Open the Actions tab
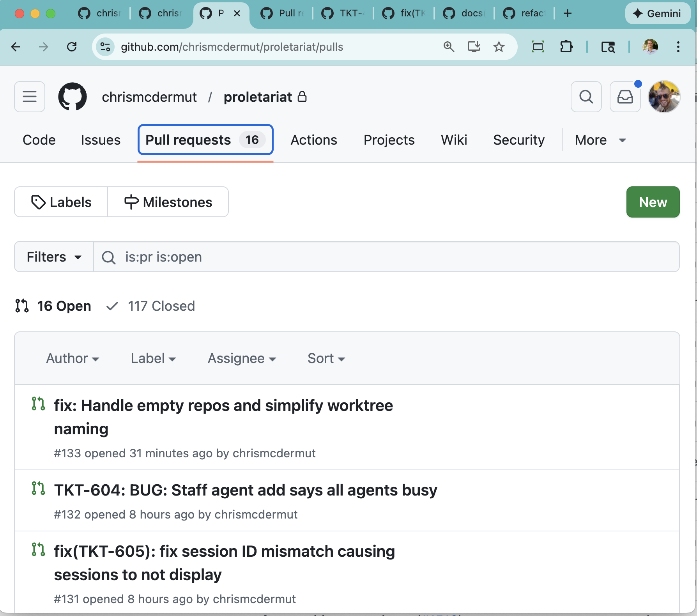 (313, 140)
